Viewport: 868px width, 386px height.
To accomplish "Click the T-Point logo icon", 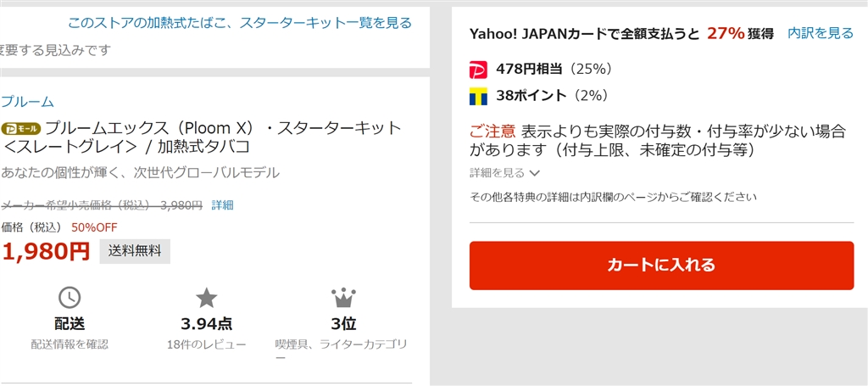I will (478, 96).
